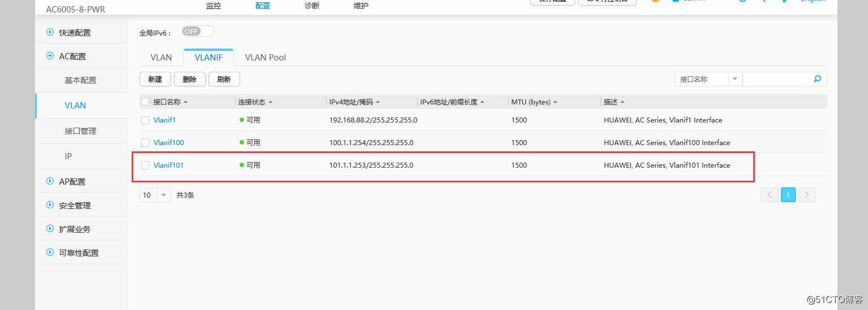Switch to the VLANIF tab

209,57
